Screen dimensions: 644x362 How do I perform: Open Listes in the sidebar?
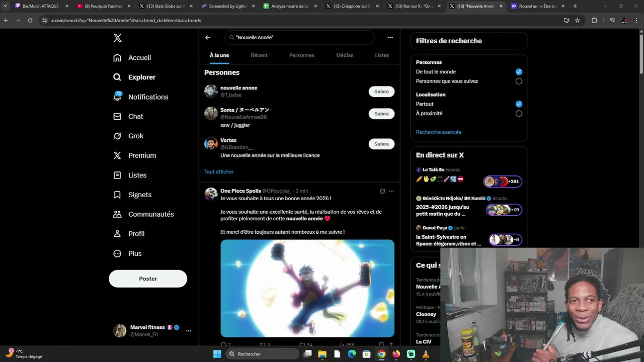click(x=130, y=175)
